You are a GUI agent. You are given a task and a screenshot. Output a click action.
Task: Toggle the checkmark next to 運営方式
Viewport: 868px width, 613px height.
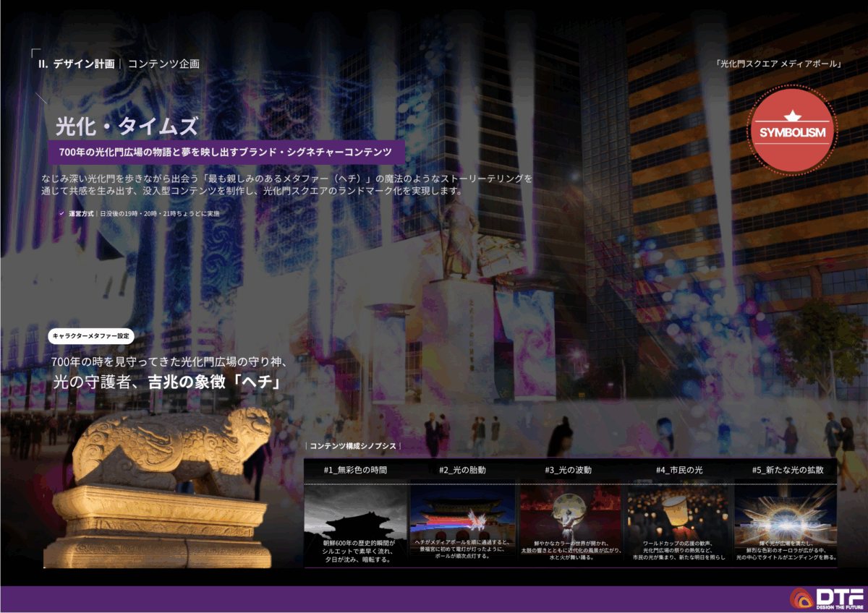pos(62,214)
